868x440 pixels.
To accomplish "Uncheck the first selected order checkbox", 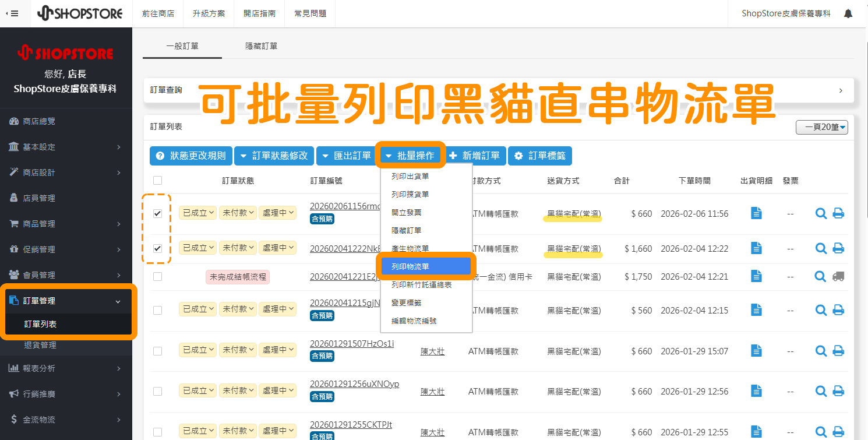I will pos(157,213).
